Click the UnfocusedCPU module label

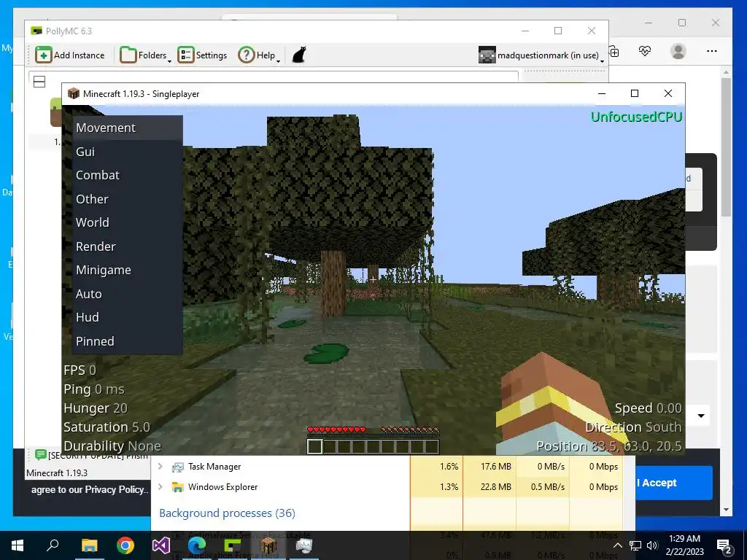pos(636,117)
